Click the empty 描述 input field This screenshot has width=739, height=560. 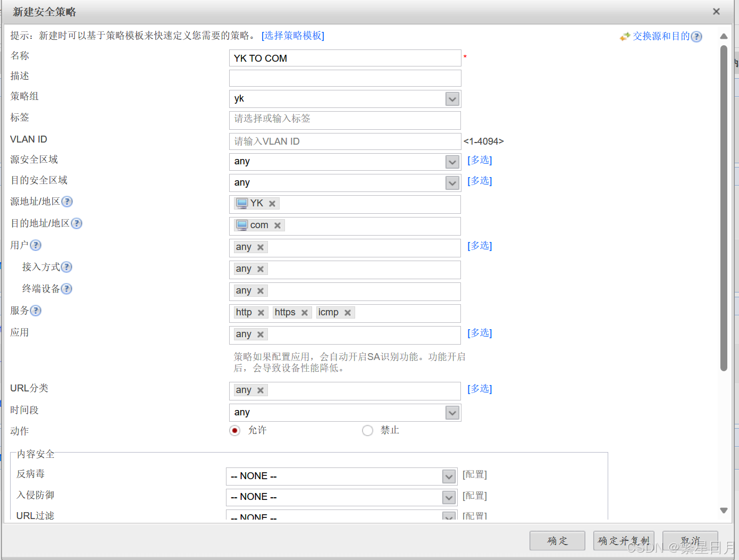(x=345, y=78)
